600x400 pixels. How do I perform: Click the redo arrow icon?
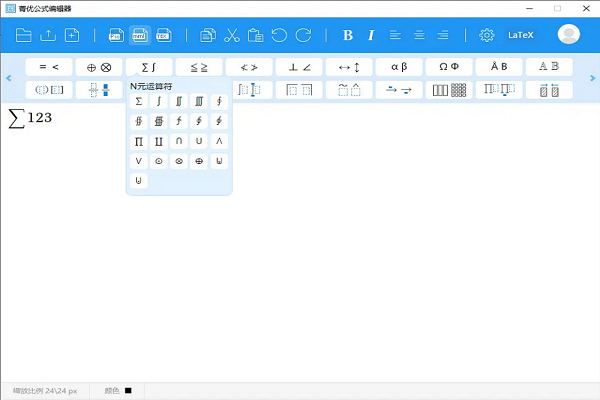[303, 35]
